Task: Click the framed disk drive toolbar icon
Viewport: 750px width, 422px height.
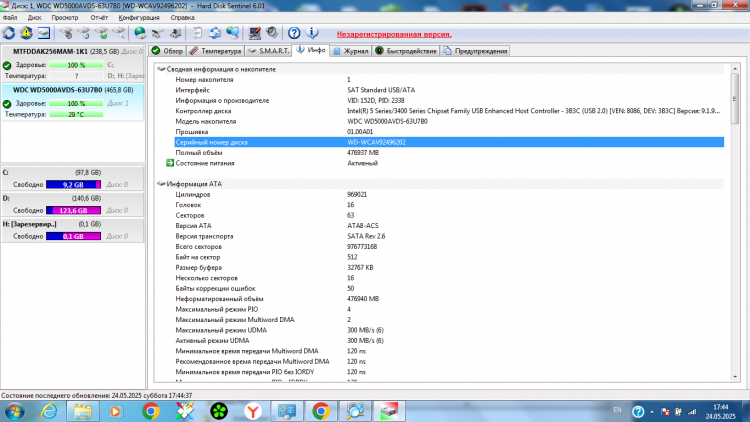Action: coord(44,33)
